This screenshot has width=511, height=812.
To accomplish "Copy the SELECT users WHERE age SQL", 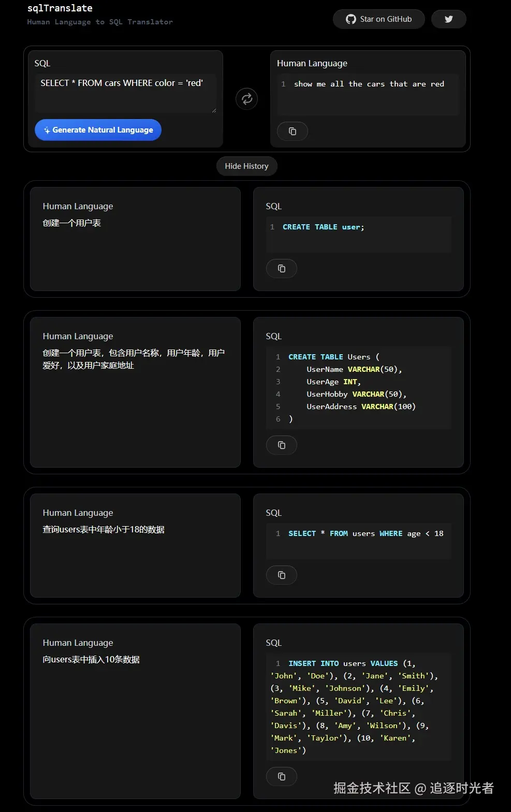I will tap(281, 575).
